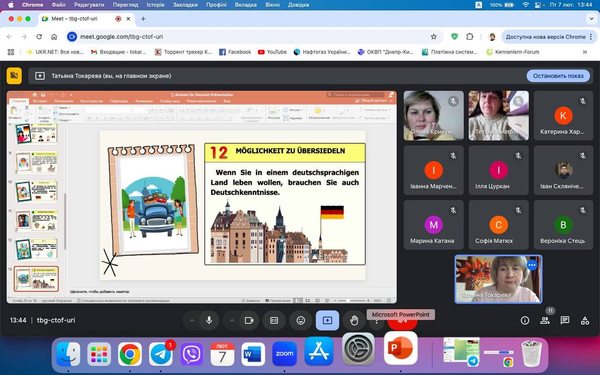Open App Store from Dock
Viewport: 600px width, 375px height.
(x=319, y=351)
